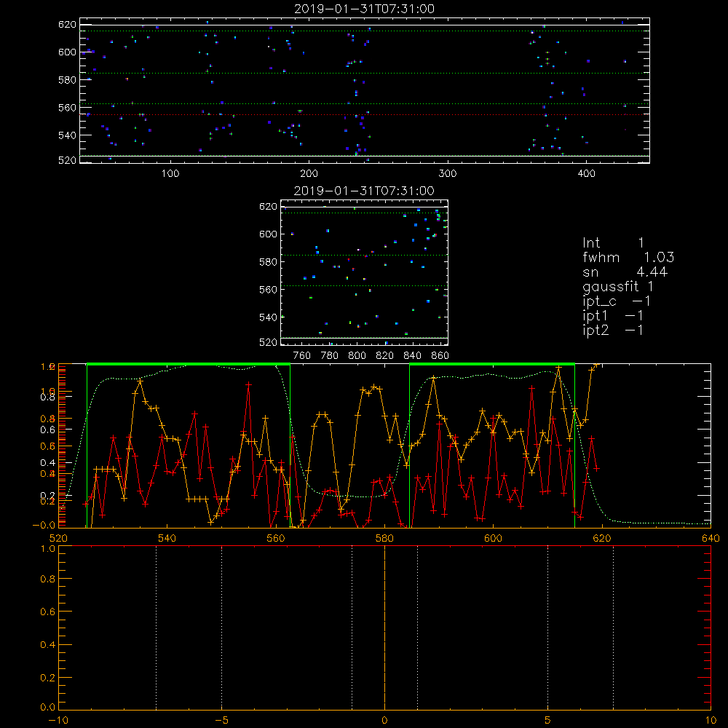
Task: Click the 'ipt1 -1' readout
Action: (x=613, y=316)
